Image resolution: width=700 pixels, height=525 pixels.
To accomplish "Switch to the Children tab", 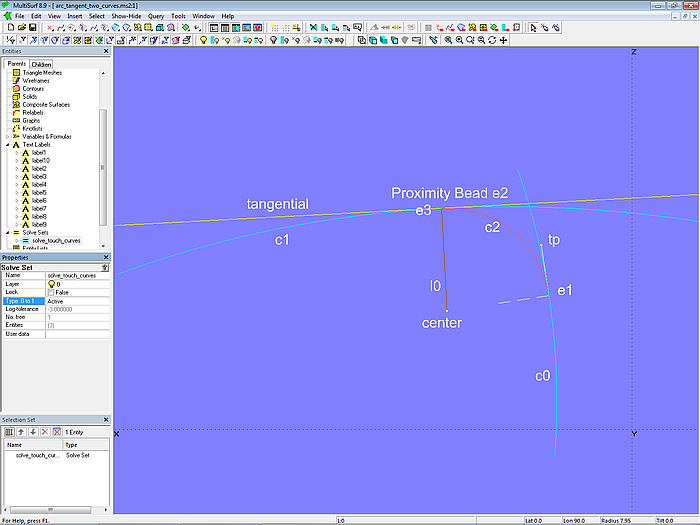I will click(x=41, y=64).
